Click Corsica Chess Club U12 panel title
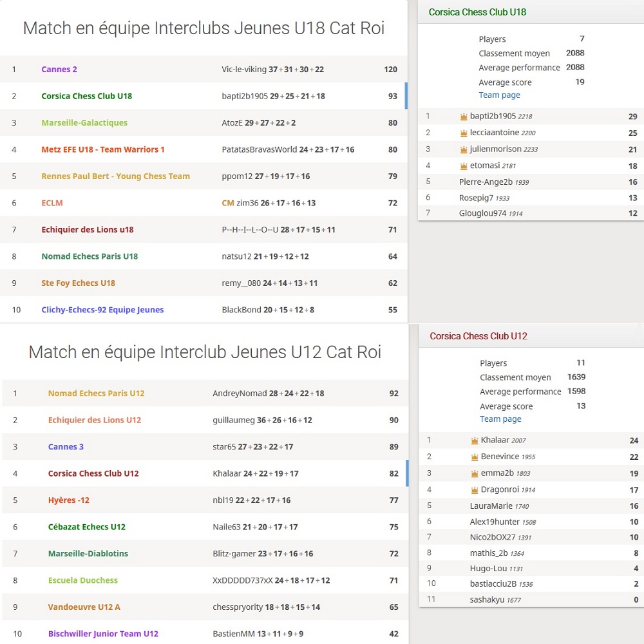 478,336
